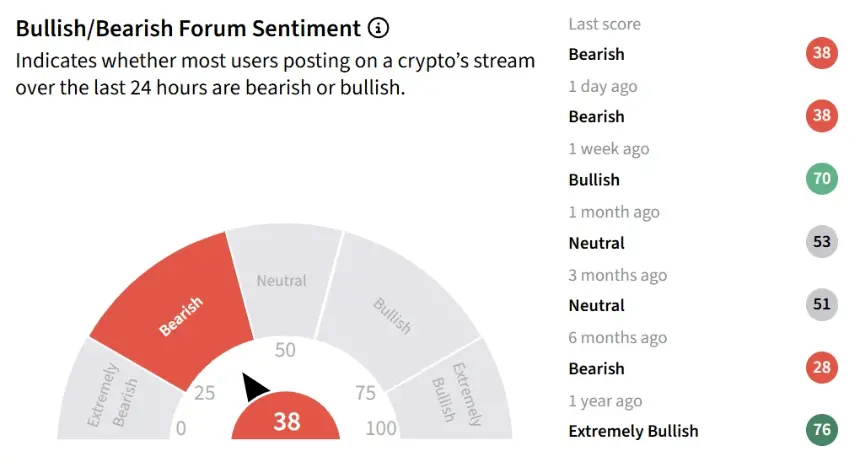Click the Extremely Bullish label for 1 year ago
Screen dimensions: 860x462
coord(633,431)
